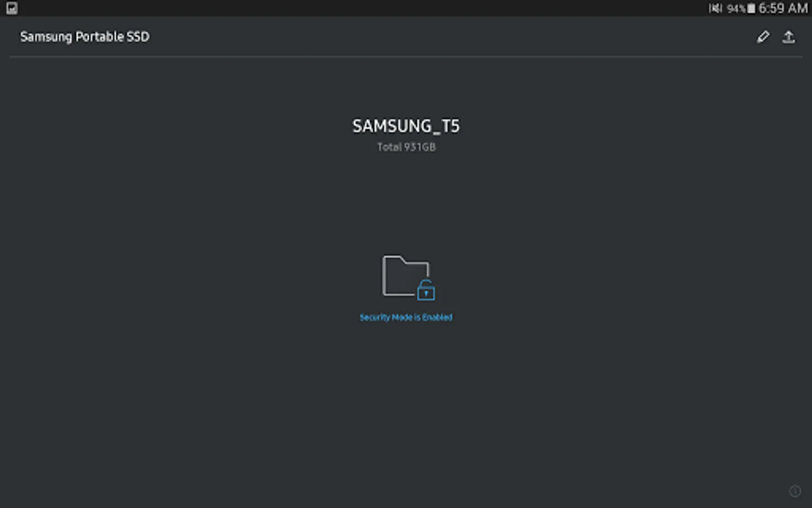Open the unlocked folder icon
The height and width of the screenshot is (508, 812).
[x=408, y=278]
